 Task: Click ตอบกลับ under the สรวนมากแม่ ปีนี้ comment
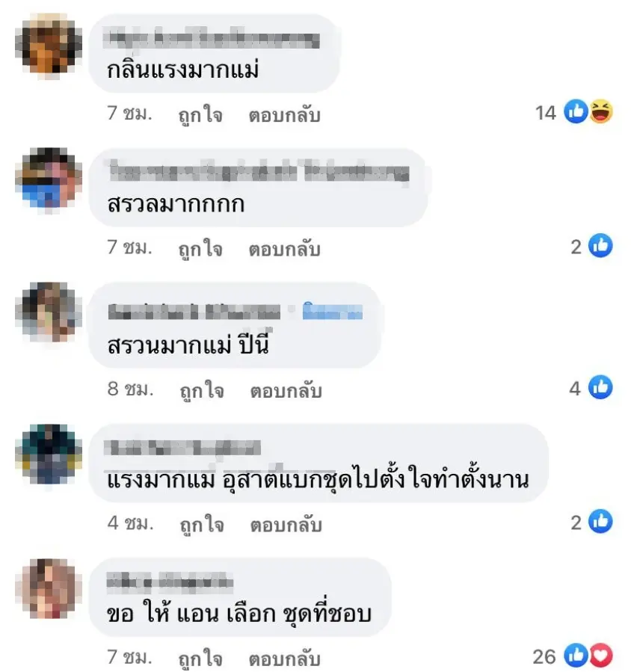[x=286, y=391]
